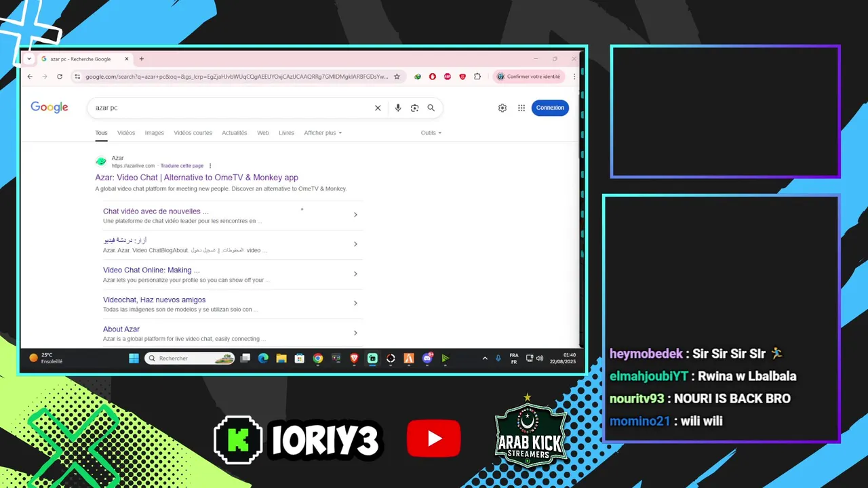Clear the search box with the X
This screenshot has width=868, height=488.
click(x=378, y=108)
